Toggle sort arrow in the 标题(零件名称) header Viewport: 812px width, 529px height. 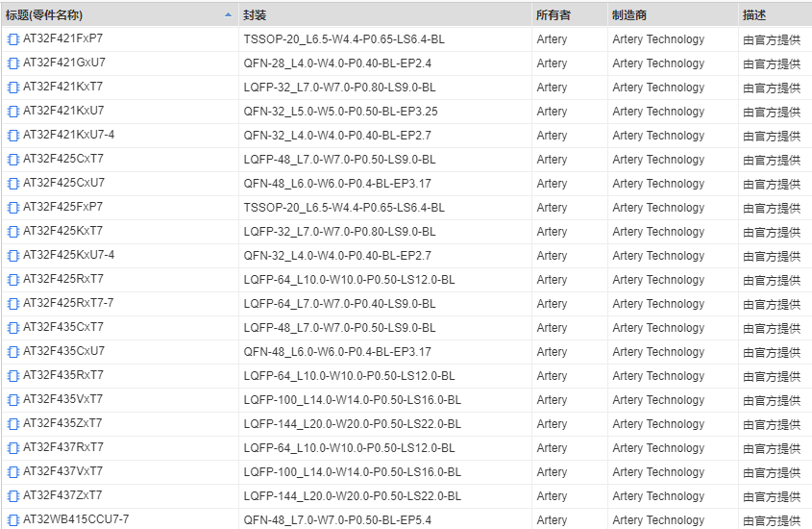pos(228,15)
